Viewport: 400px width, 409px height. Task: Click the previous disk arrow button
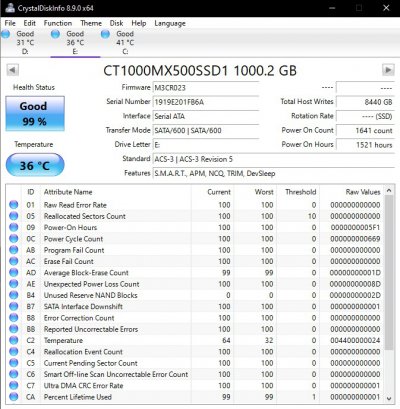pos(12,70)
